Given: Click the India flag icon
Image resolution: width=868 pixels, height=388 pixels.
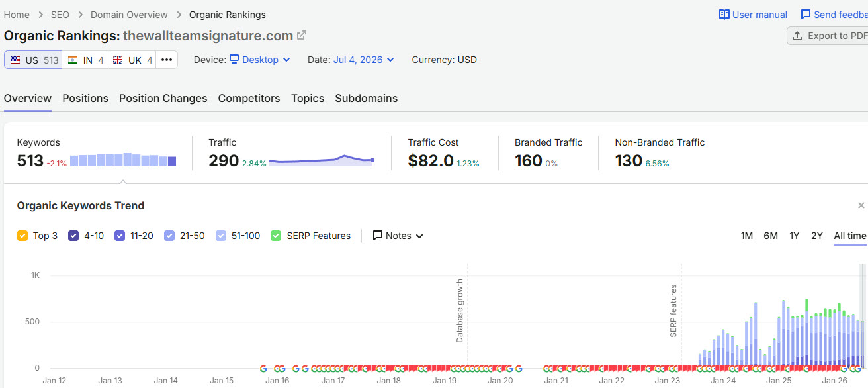Looking at the screenshot, I should tap(73, 60).
